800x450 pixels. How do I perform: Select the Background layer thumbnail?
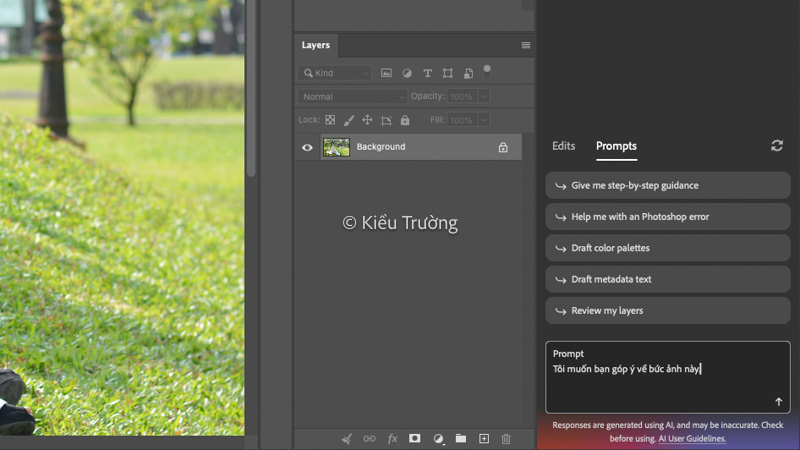[x=336, y=147]
